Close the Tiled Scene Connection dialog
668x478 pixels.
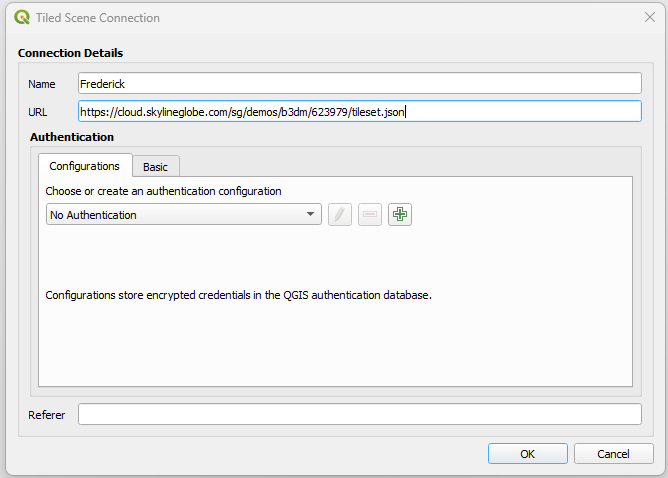coord(650,17)
